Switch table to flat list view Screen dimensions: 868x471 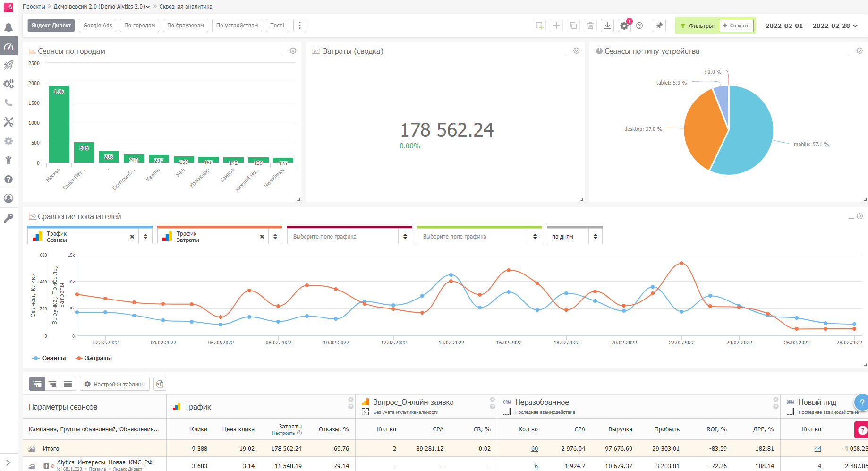tap(68, 384)
